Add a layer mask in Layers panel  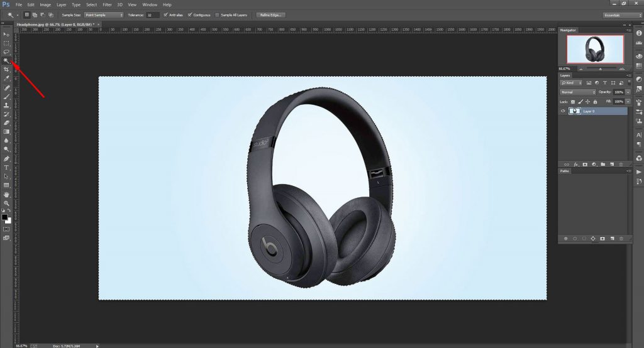[585, 164]
